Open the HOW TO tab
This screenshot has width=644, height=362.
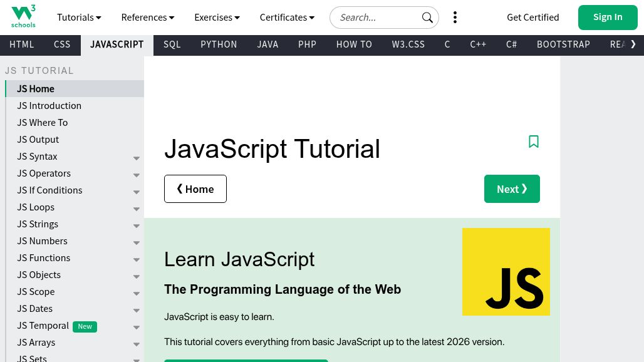point(354,44)
